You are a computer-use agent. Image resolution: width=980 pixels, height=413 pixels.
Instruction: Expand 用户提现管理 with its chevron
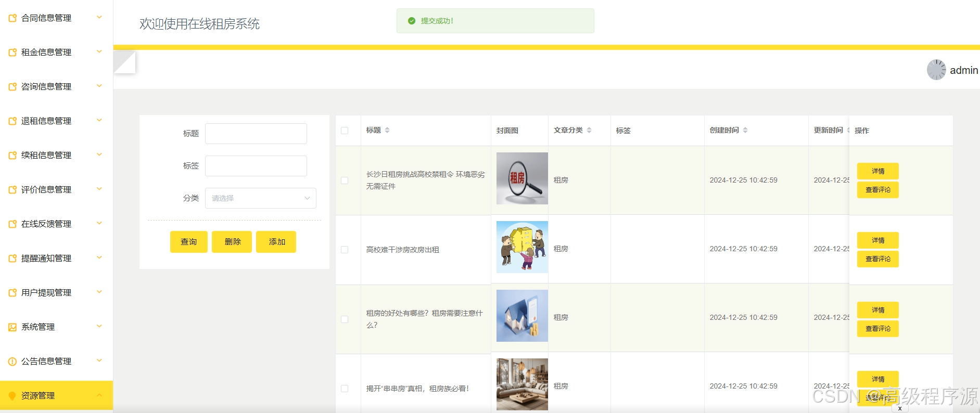99,292
